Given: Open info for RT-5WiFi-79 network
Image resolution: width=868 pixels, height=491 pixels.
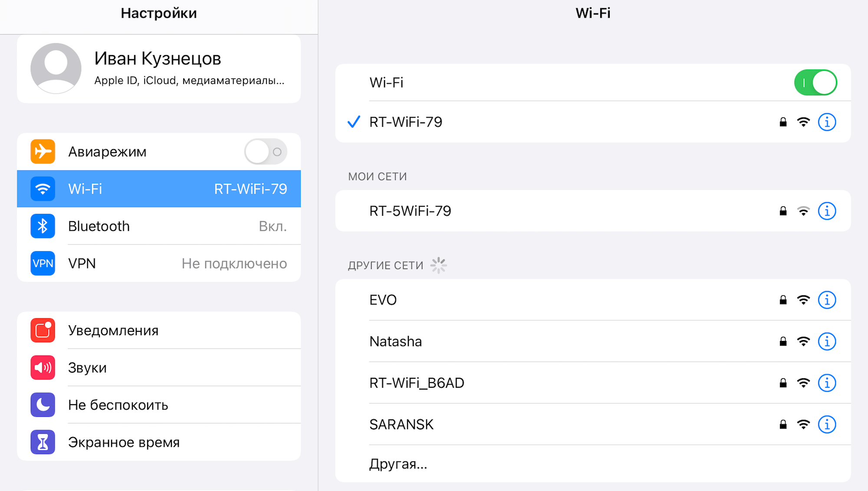Looking at the screenshot, I should 827,211.
